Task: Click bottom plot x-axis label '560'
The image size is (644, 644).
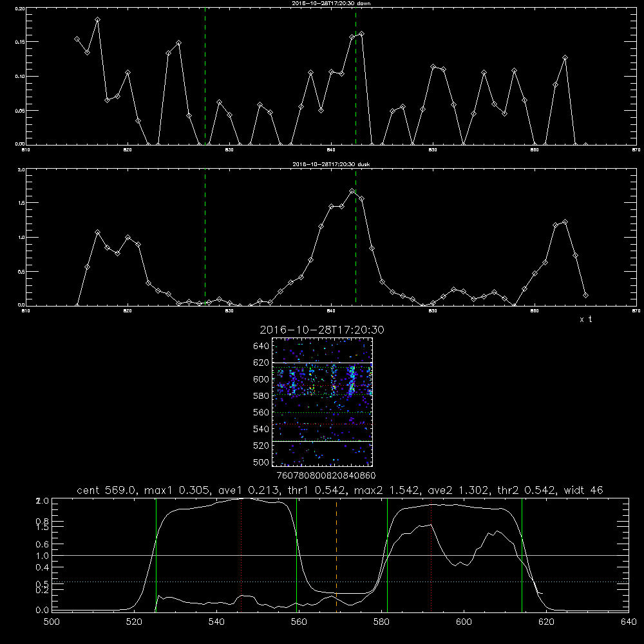Action: pos(299,622)
